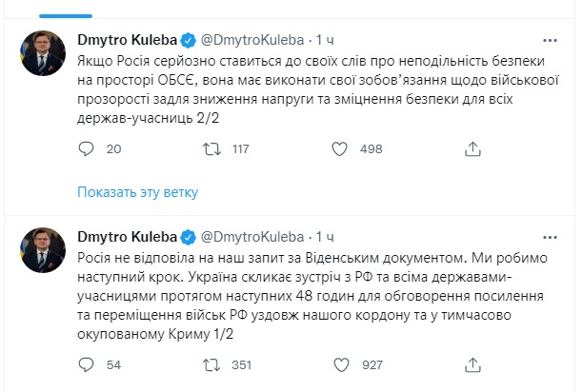Click the verified badge on the 2/2 tweet
The image size is (582, 392).
coord(189,40)
